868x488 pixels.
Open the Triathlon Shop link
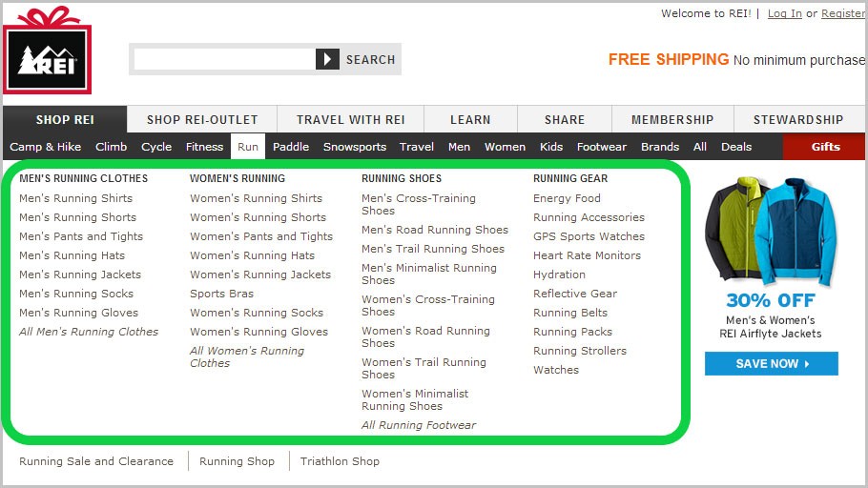click(340, 461)
